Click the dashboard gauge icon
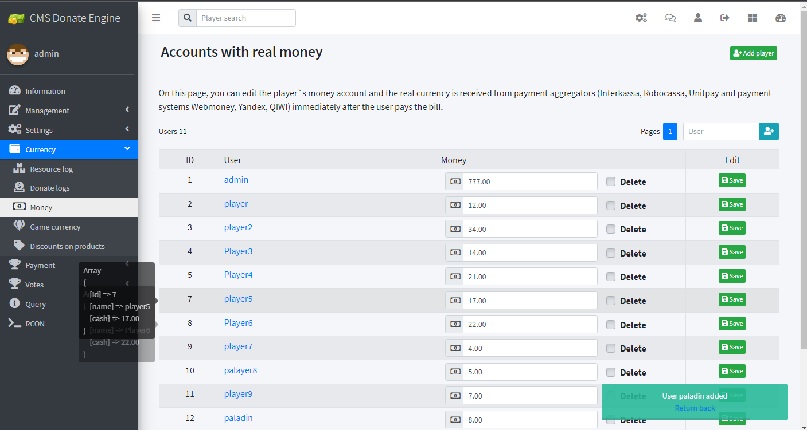 coord(780,18)
